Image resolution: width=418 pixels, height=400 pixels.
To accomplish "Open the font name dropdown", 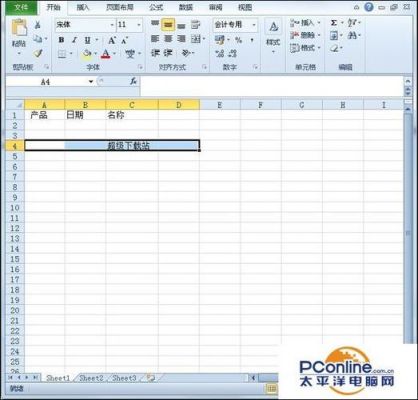I will pyautogui.click(x=112, y=25).
